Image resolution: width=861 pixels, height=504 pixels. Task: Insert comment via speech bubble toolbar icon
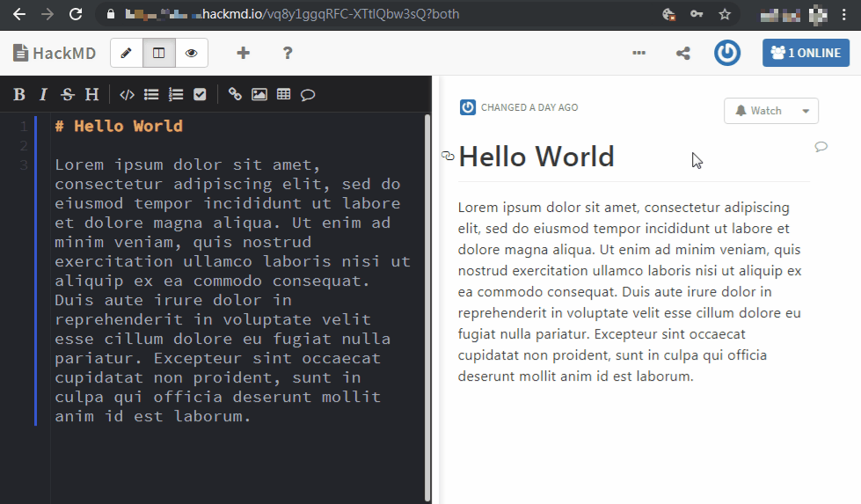(x=308, y=95)
